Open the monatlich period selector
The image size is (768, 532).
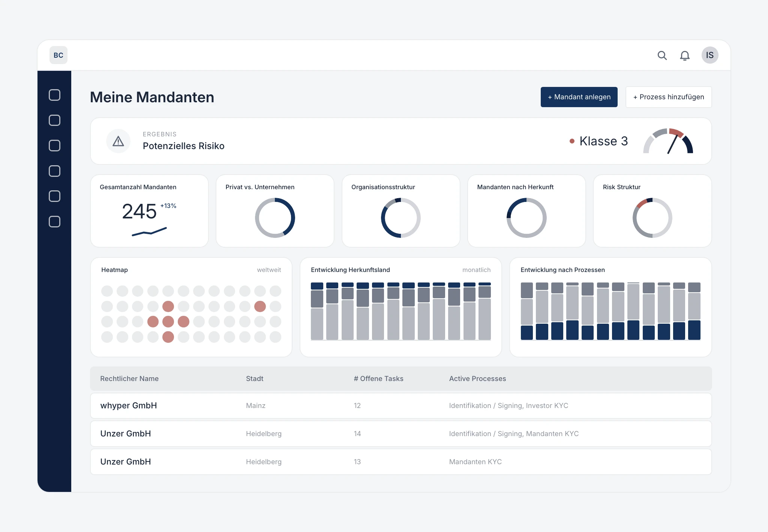pos(476,270)
